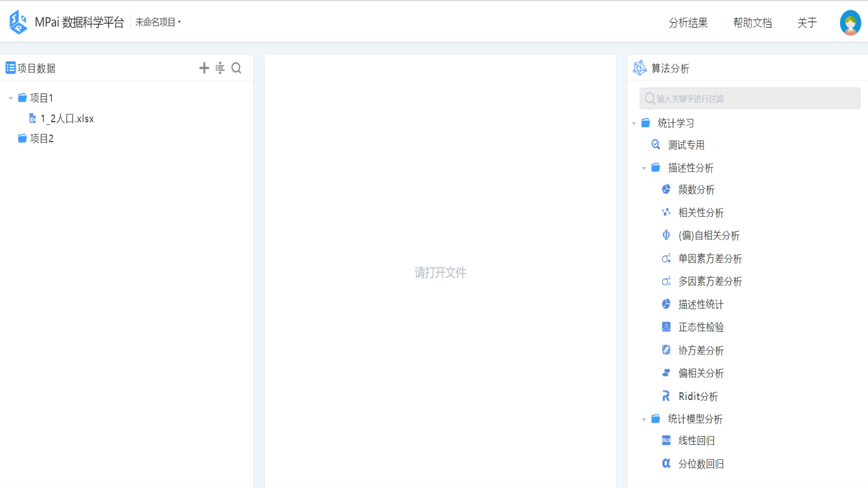
Task: Click the search icon in project data panel
Action: tap(236, 68)
